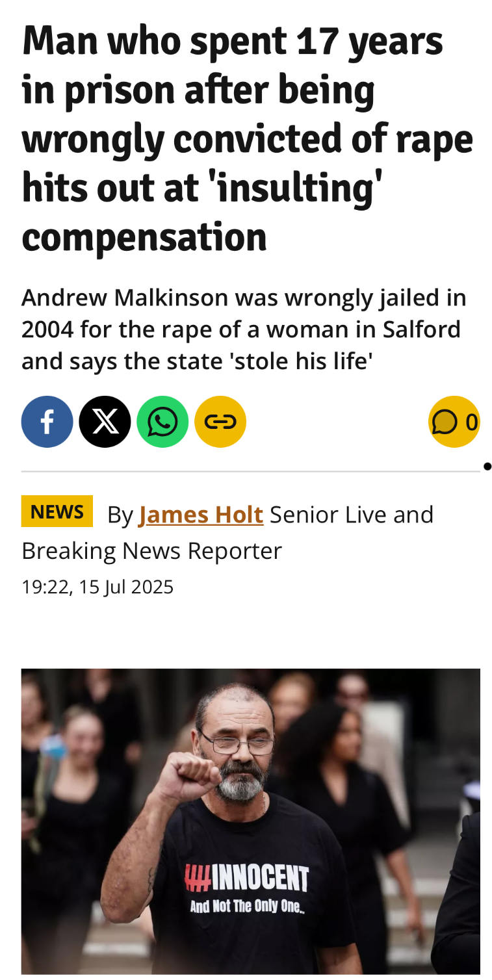492x980 pixels.
Task: Share the article on X
Action: coord(105,422)
